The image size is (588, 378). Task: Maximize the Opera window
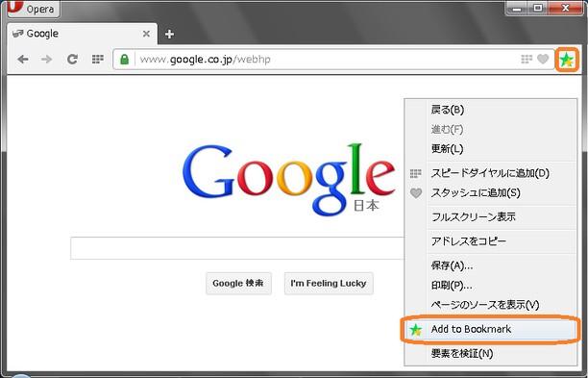pos(537,9)
